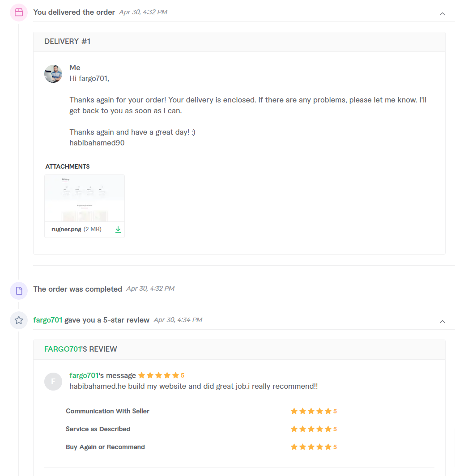Open fargo701 link in review event line

pyautogui.click(x=47, y=320)
